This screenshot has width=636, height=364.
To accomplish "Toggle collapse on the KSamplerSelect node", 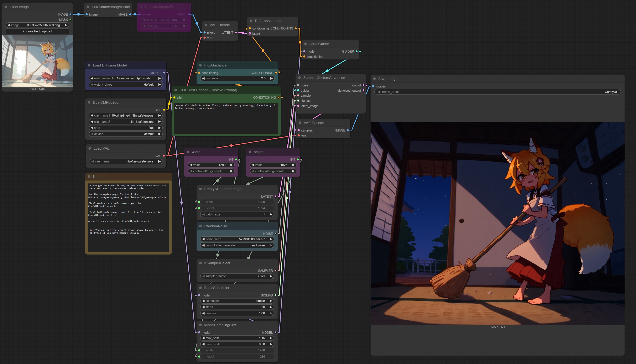I will 200,263.
